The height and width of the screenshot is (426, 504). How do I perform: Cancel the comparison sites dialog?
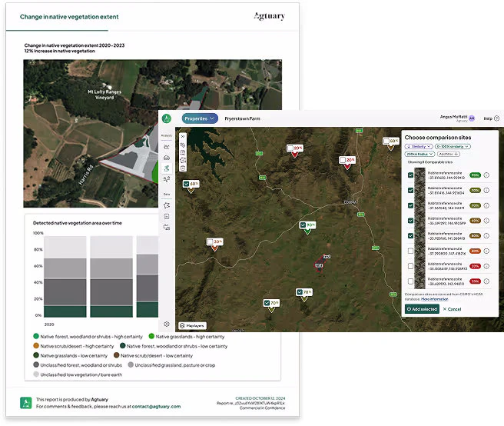[452, 309]
